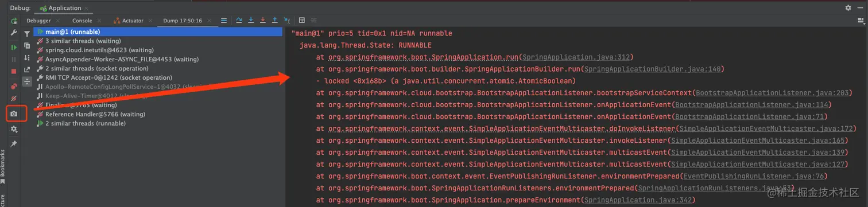Open the Debugger tab
This screenshot has width=868, height=207.
pyautogui.click(x=38, y=21)
